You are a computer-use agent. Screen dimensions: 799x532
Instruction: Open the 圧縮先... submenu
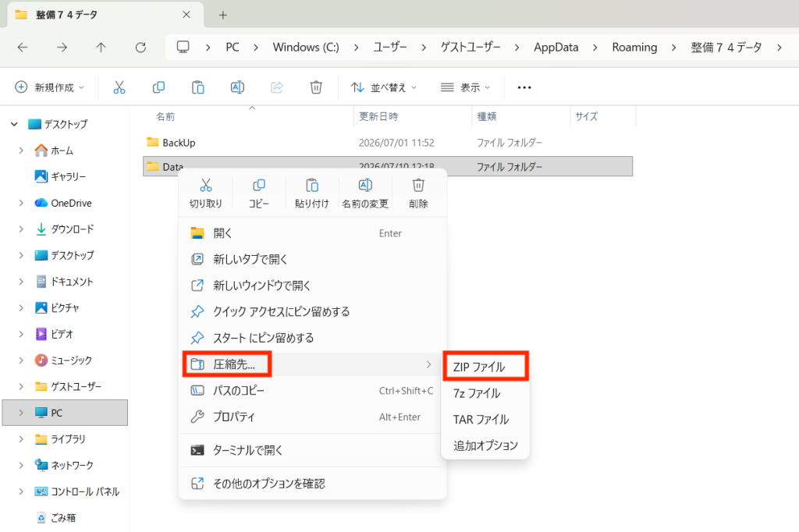tap(312, 364)
